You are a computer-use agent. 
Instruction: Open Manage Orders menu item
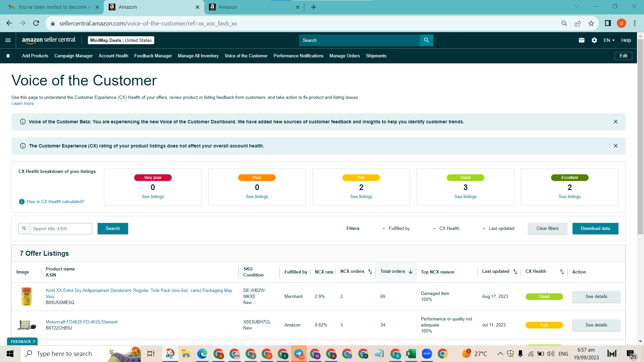(x=344, y=56)
